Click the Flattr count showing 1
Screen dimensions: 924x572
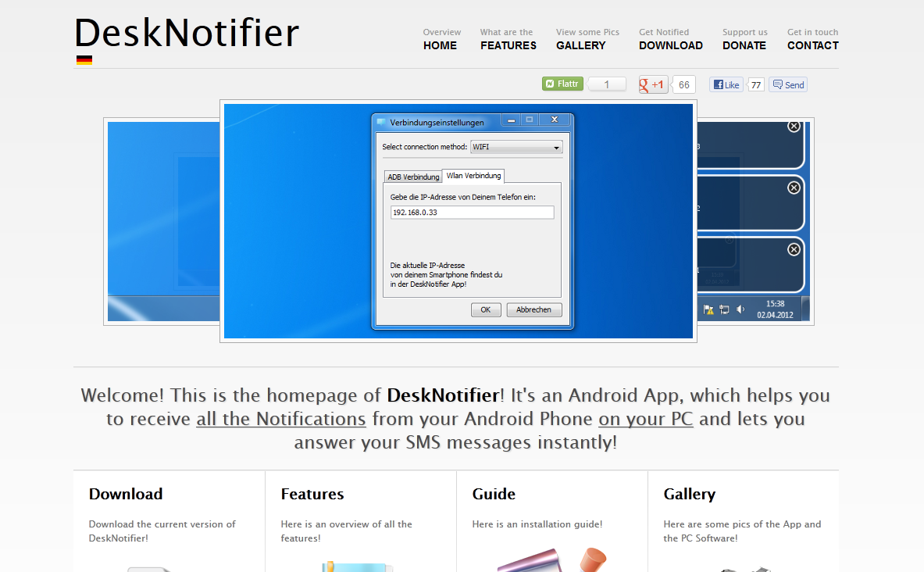(606, 84)
